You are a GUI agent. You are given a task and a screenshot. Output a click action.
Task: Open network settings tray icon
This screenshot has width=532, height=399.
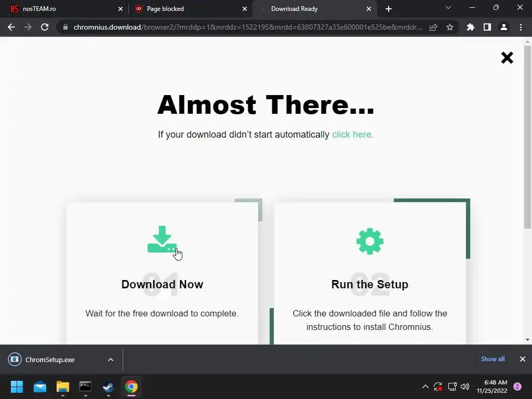click(452, 387)
